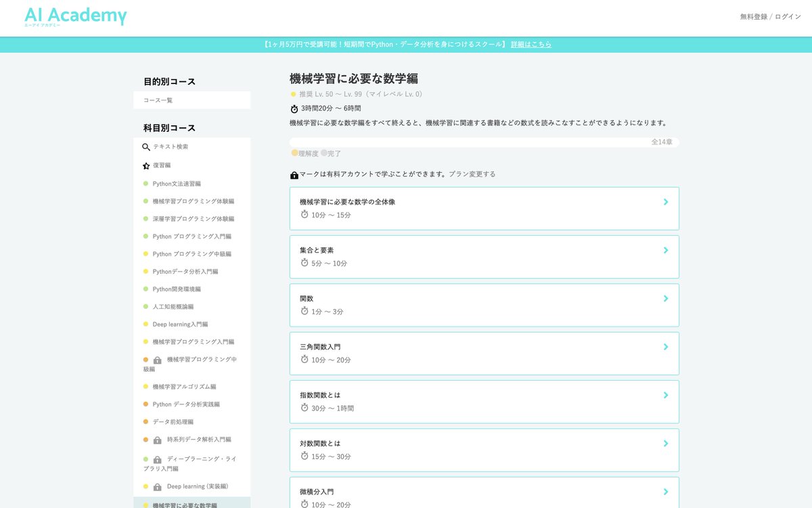Screen dimensions: 812x508
Task: Click the lock icon before マークは有料アカウント
Action: 294,175
